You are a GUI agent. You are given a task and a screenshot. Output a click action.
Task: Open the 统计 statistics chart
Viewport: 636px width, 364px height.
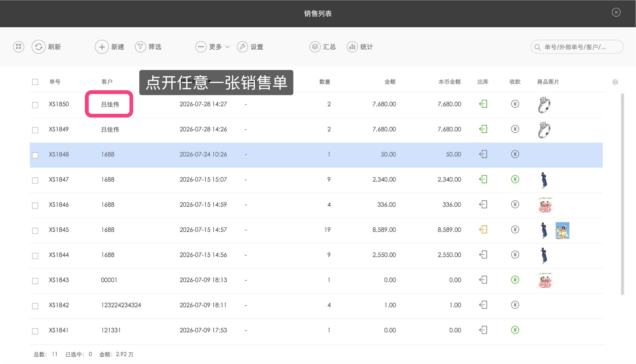click(x=360, y=47)
